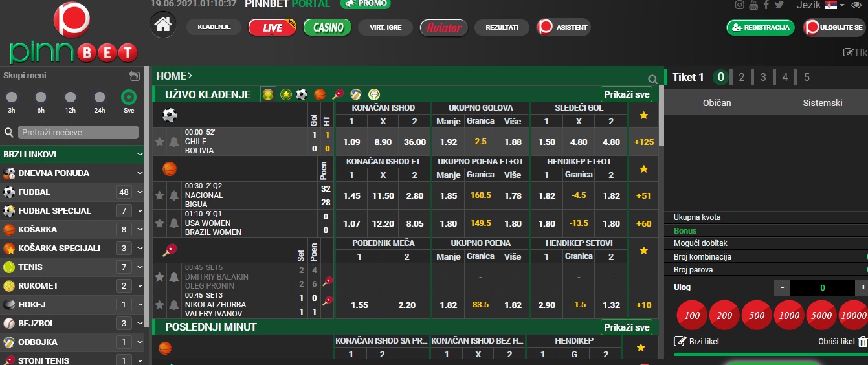The height and width of the screenshot is (365, 868).
Task: Filter live betting by trophy icon
Action: click(x=268, y=94)
